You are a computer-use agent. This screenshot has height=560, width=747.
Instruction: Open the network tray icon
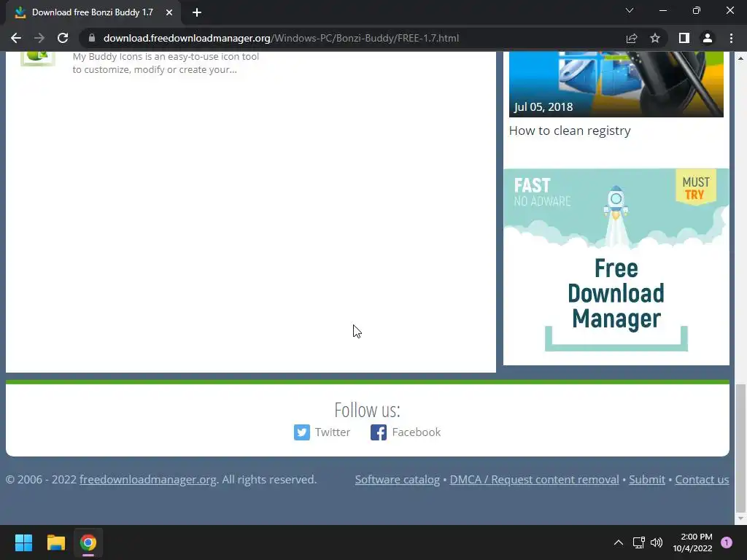pyautogui.click(x=639, y=542)
